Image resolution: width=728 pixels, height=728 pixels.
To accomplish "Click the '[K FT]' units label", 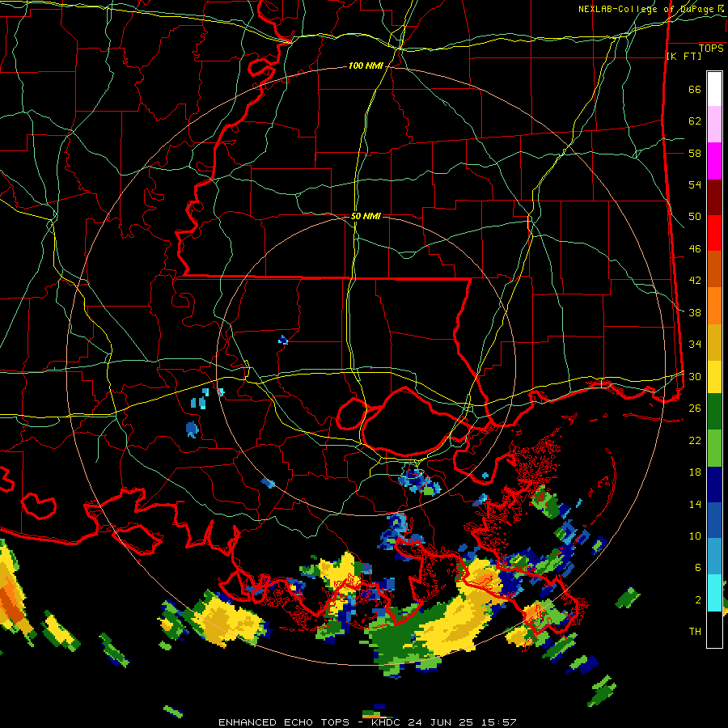I will (x=684, y=57).
